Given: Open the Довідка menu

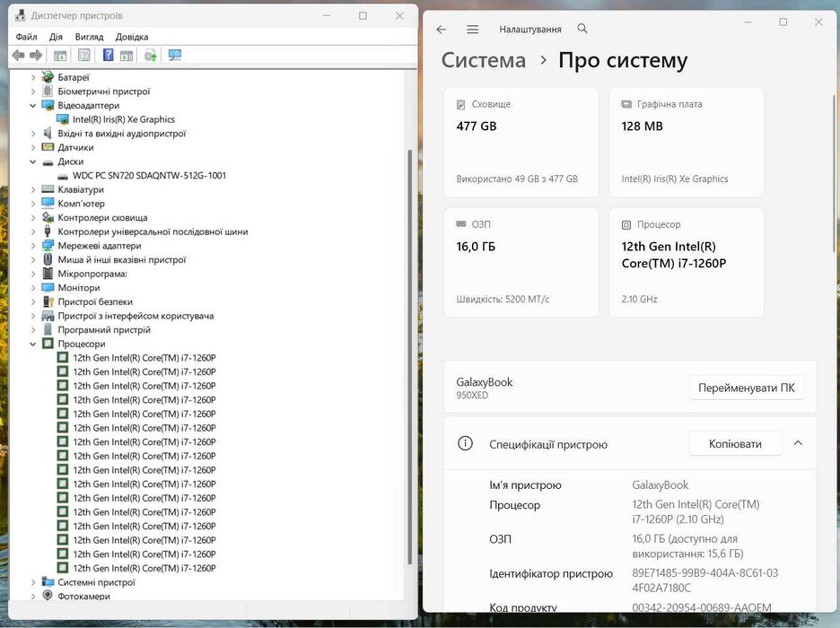Looking at the screenshot, I should (x=132, y=37).
